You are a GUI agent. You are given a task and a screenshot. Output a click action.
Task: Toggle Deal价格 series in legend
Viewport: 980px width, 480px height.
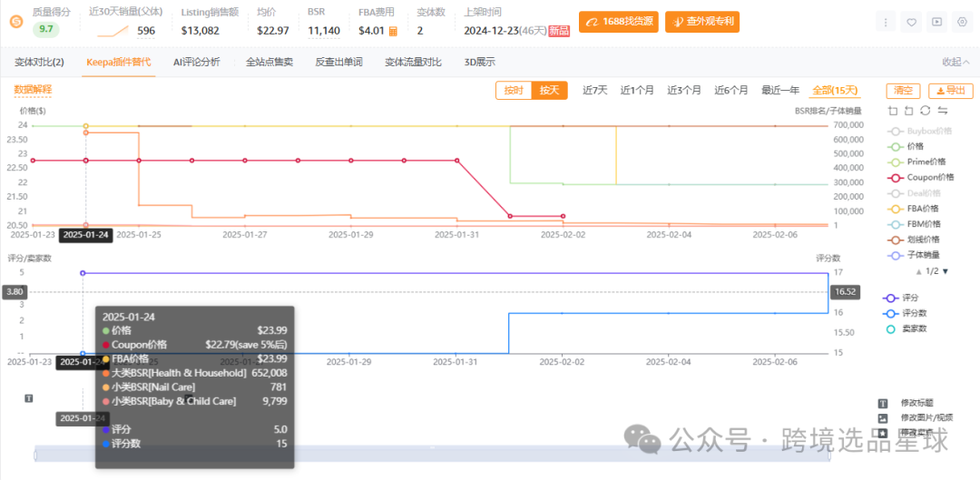(x=914, y=193)
